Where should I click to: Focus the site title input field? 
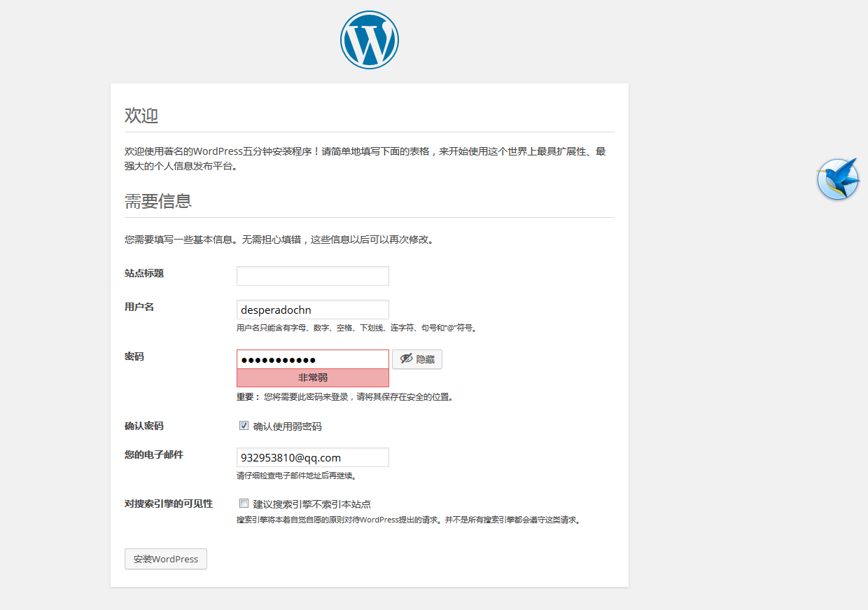point(312,276)
